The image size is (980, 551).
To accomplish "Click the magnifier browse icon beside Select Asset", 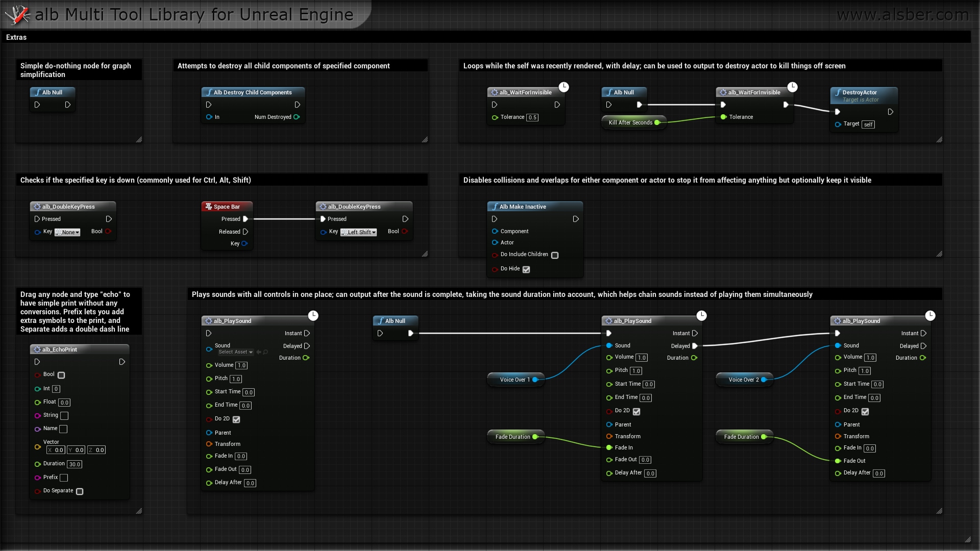I will tap(265, 352).
